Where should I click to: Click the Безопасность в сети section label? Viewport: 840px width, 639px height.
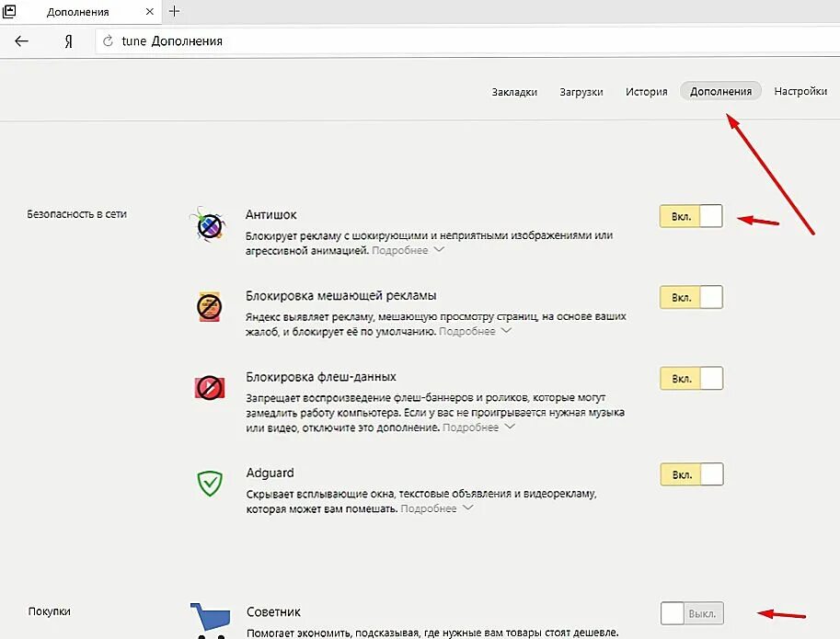(77, 214)
